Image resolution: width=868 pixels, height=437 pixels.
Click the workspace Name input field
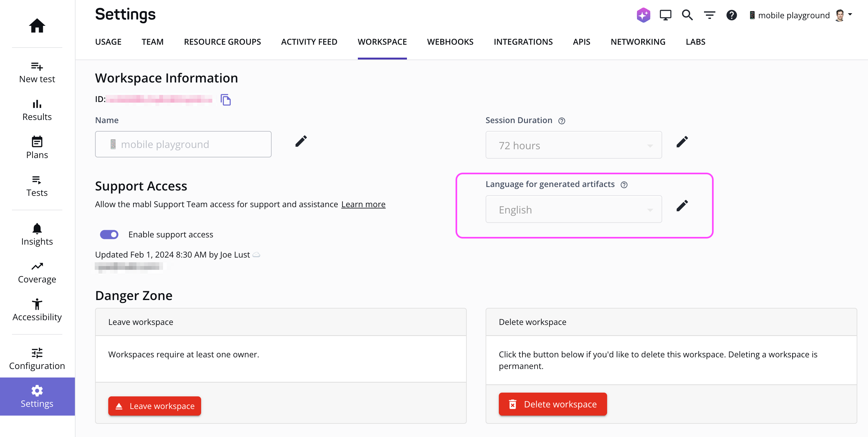[183, 144]
